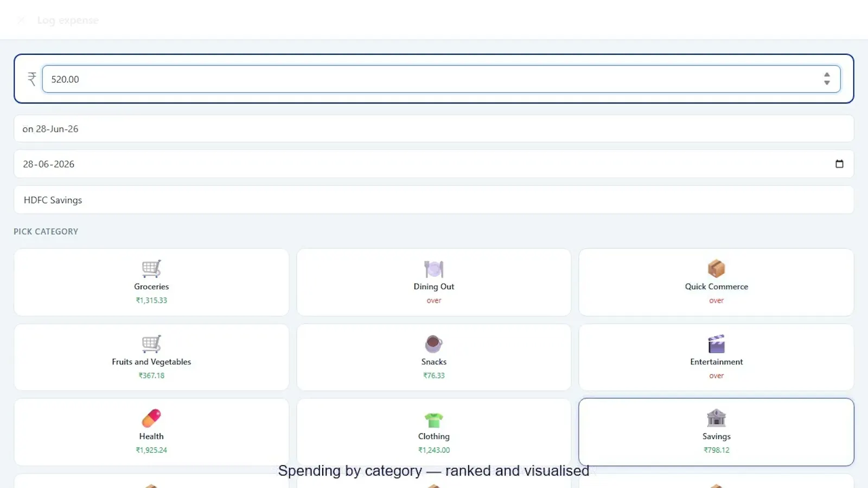Open the calendar date picker icon
This screenshot has height=488, width=868.
839,164
